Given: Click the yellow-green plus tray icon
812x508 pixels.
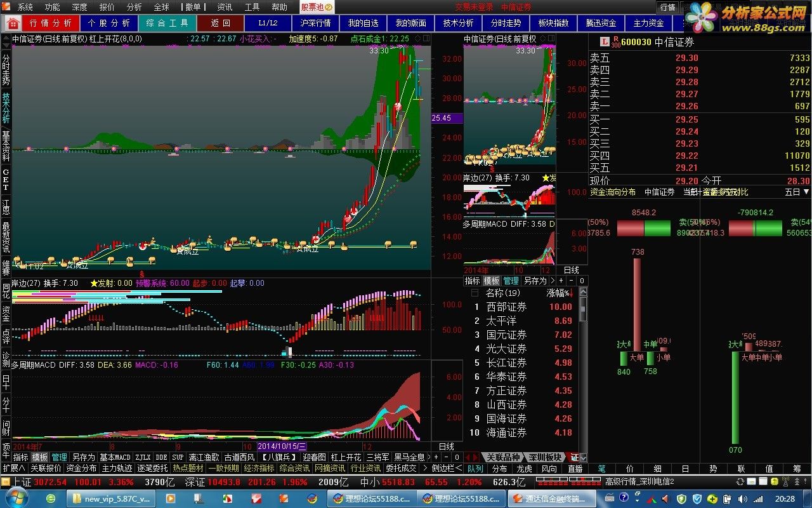Looking at the screenshot, I should [x=712, y=499].
